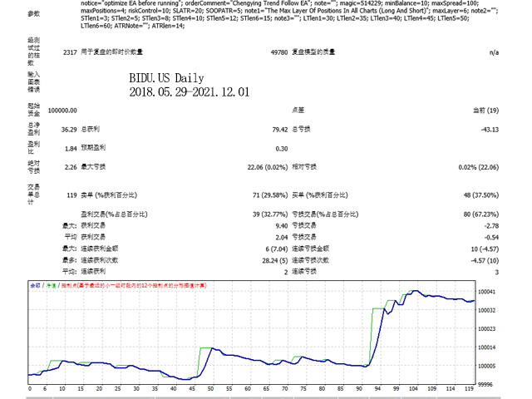Click the '最大亏损' maximal drawdown label
This screenshot has width=532, height=399.
[x=93, y=167]
